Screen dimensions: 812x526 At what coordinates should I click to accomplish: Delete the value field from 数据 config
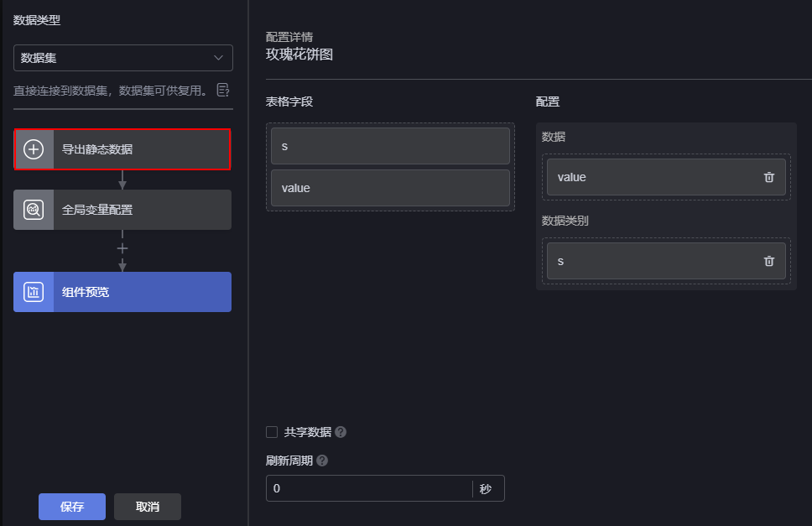point(769,177)
